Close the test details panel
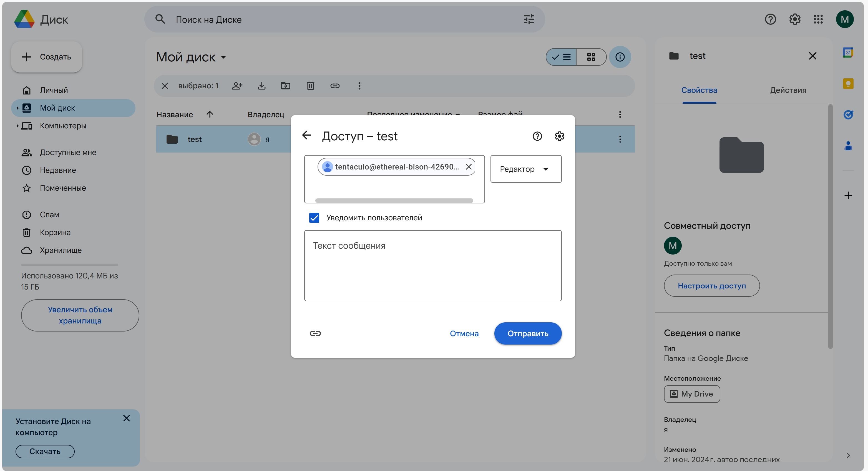Image resolution: width=868 pixels, height=471 pixels. click(812, 56)
